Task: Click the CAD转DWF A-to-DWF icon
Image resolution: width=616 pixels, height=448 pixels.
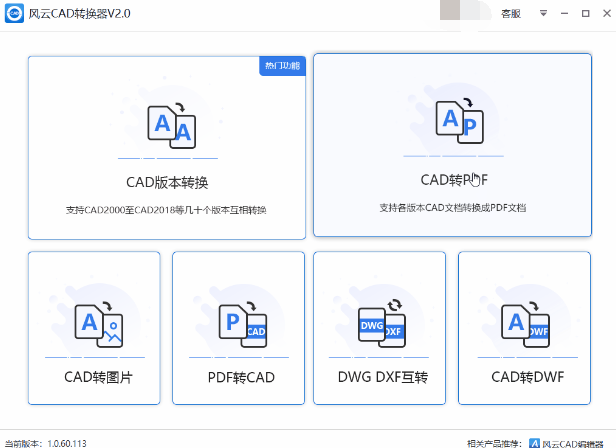Action: (x=525, y=324)
